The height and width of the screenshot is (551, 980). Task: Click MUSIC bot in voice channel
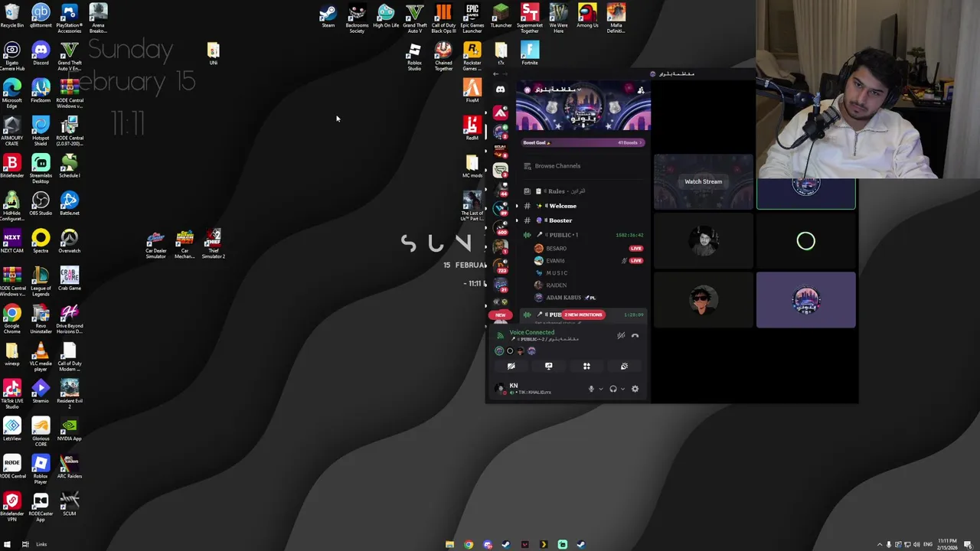[x=557, y=273]
